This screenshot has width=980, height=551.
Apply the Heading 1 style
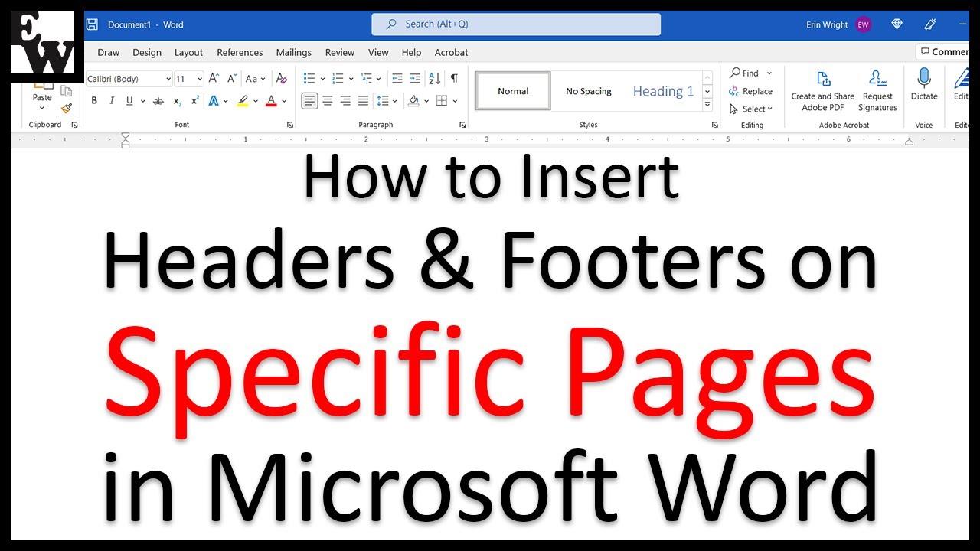(x=663, y=91)
